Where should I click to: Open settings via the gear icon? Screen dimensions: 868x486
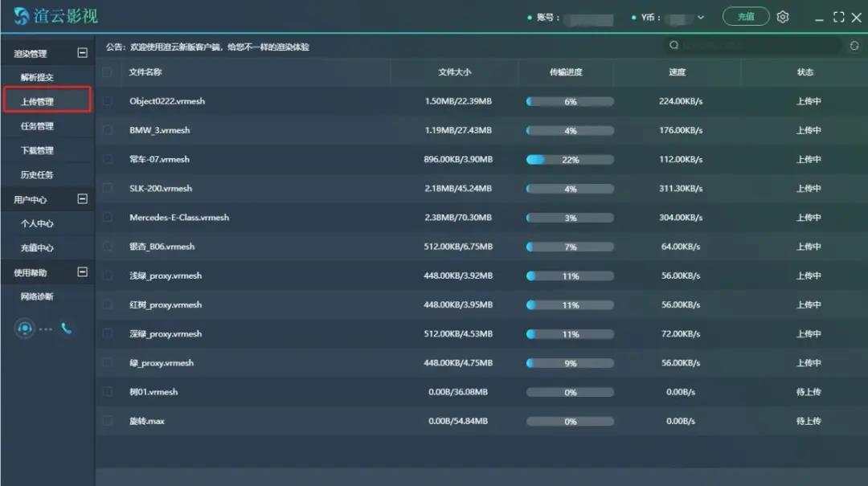pos(783,17)
